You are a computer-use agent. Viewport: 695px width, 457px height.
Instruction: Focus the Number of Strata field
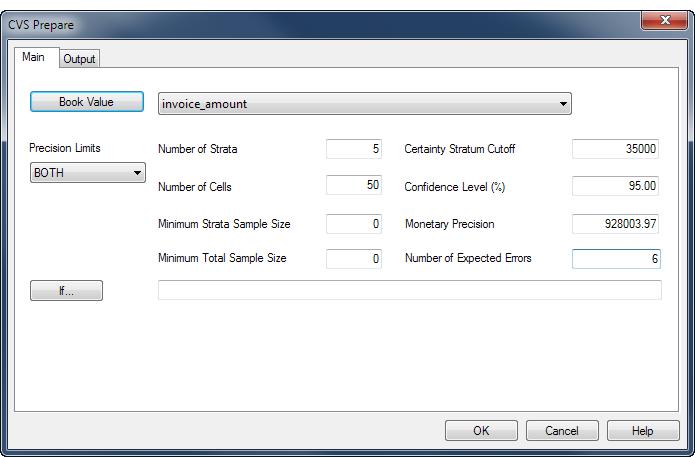pos(354,148)
